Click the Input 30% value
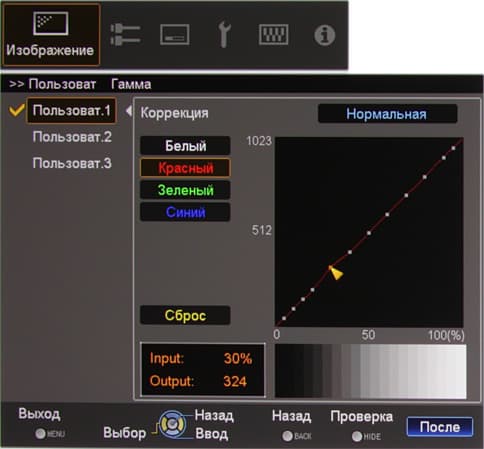The width and height of the screenshot is (484, 449). point(238,359)
